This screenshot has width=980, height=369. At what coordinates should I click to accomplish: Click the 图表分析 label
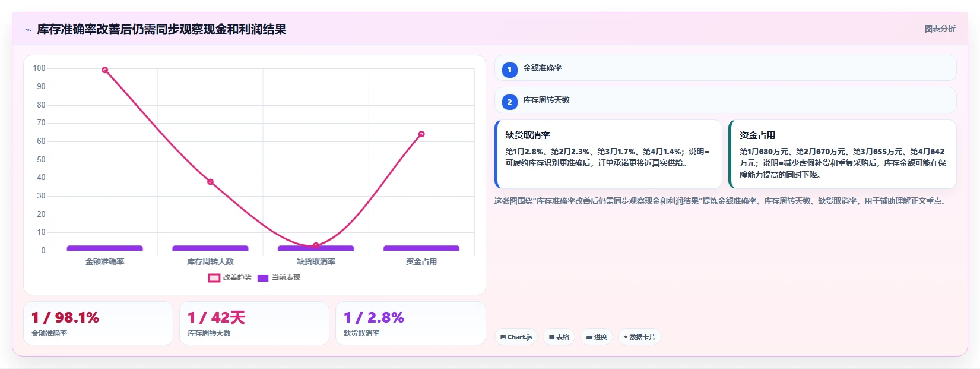940,29
